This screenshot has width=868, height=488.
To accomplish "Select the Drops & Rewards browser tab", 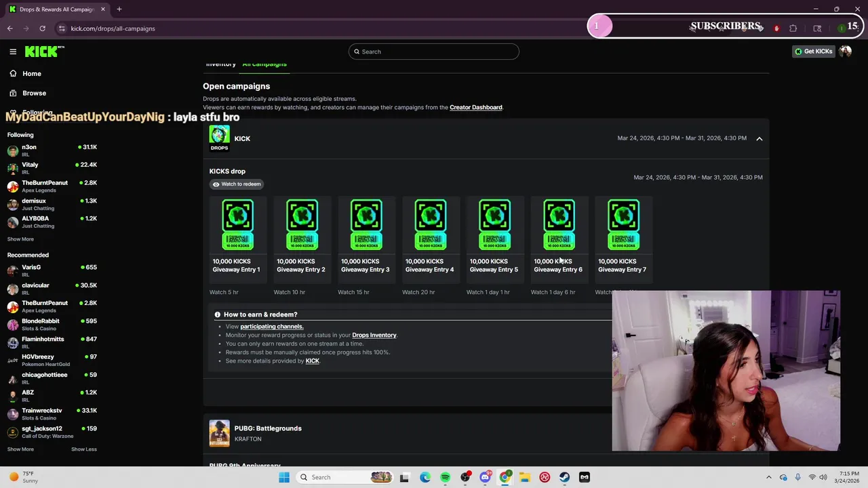I will pyautogui.click(x=57, y=9).
